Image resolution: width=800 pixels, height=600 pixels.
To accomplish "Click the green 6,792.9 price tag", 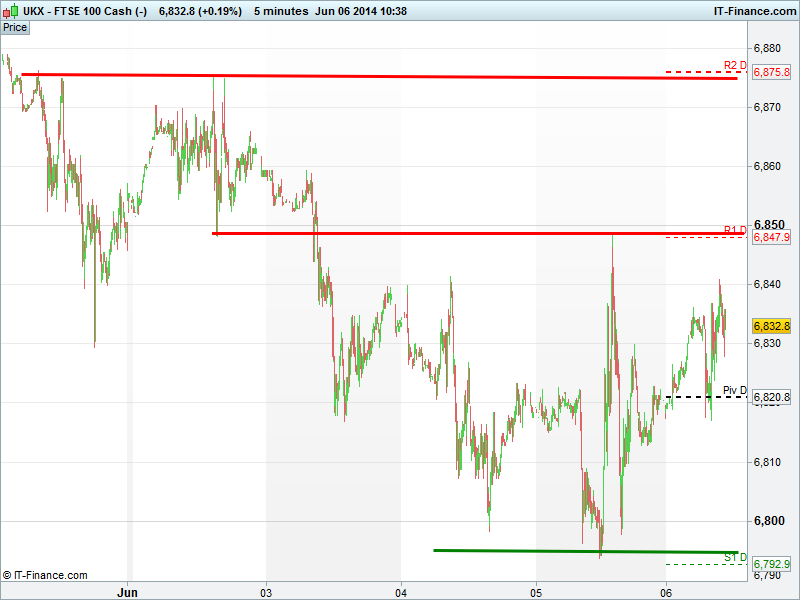I will click(771, 564).
